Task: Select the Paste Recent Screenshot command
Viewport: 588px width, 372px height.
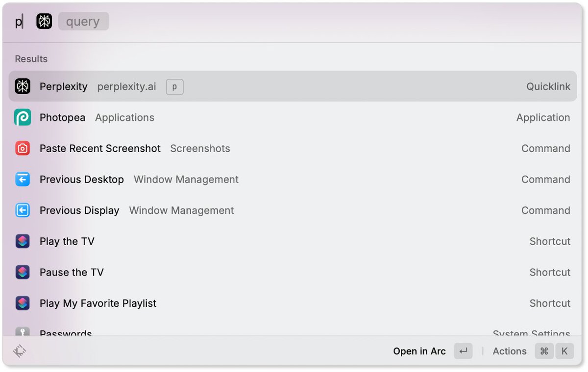Action: pyautogui.click(x=293, y=148)
